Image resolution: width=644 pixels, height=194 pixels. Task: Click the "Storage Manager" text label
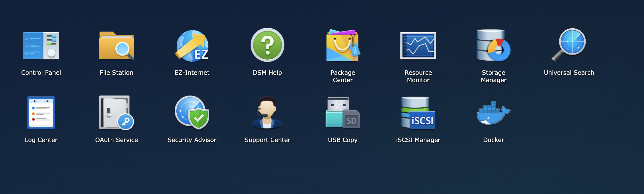(x=493, y=76)
